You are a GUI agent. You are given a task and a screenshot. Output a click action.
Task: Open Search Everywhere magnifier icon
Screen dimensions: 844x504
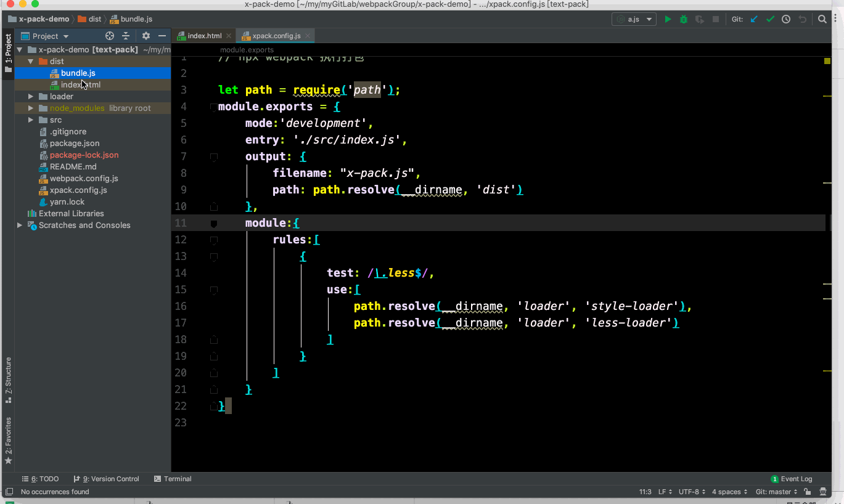822,19
